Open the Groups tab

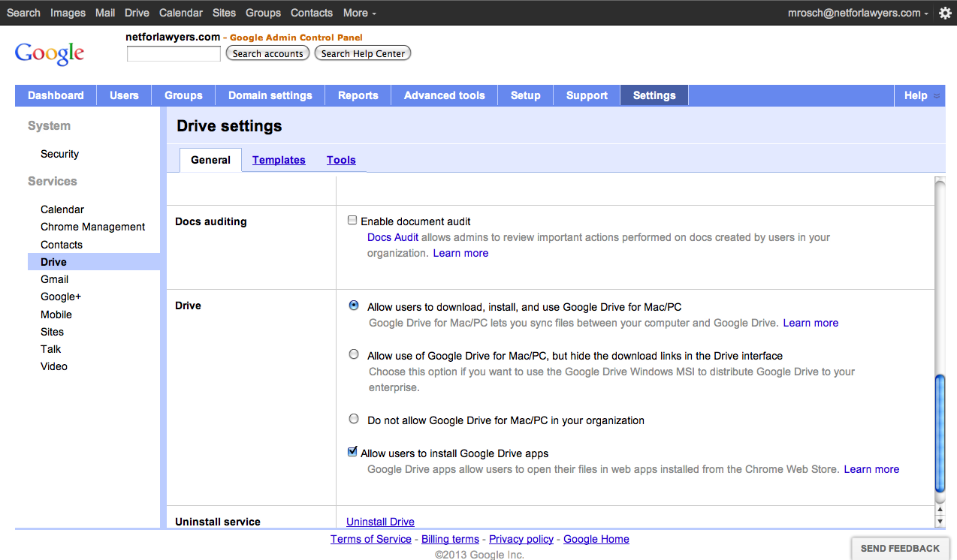(x=183, y=95)
